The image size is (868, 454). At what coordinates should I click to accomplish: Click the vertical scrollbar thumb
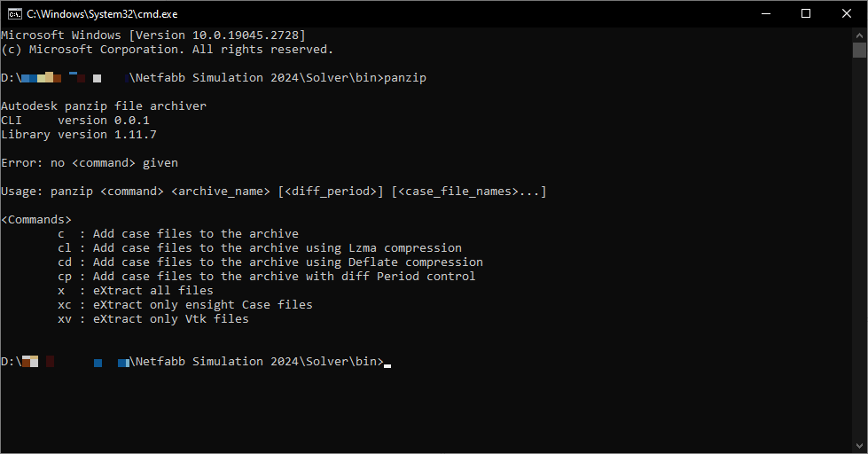[859, 50]
